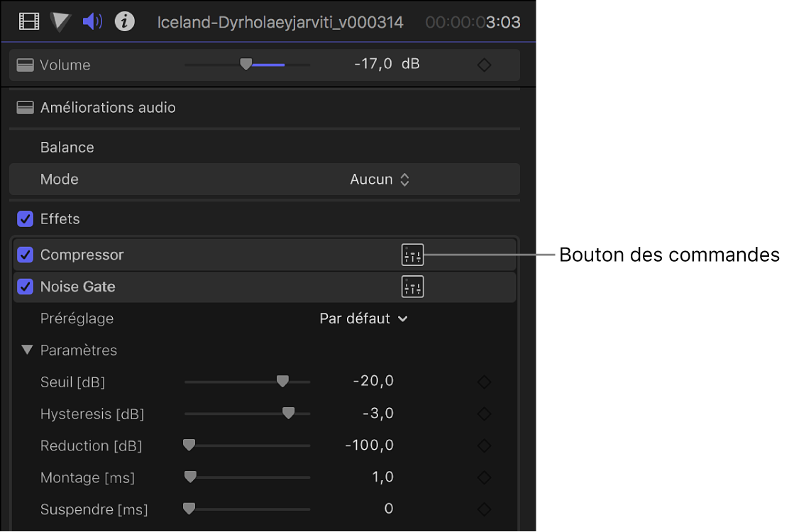Open the Info inspector
Screen dimensions: 789x532
[x=125, y=21]
